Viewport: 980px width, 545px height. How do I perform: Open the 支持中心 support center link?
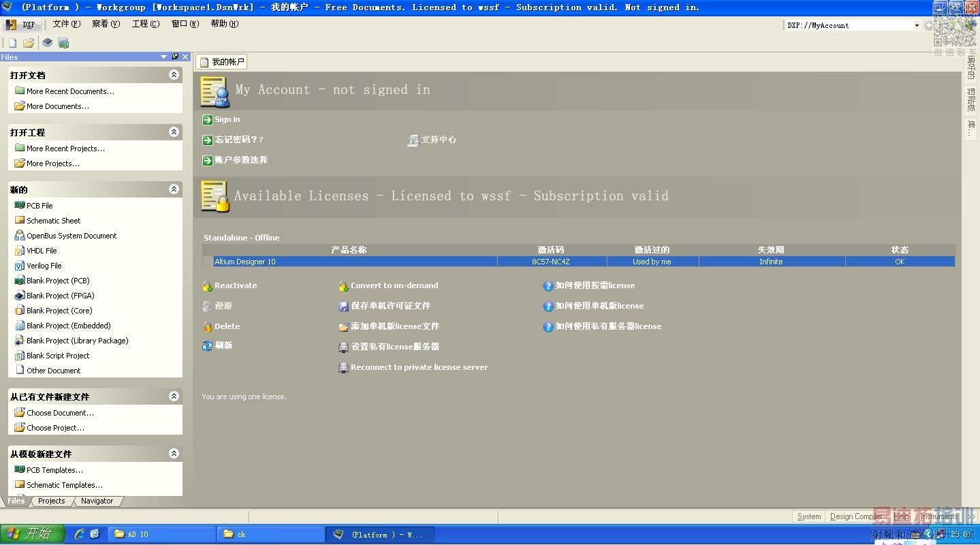coord(439,140)
